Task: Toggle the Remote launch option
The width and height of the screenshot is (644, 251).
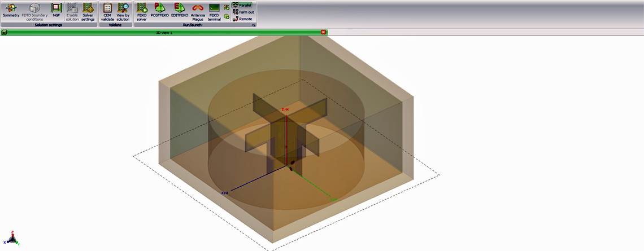Action: click(x=242, y=19)
